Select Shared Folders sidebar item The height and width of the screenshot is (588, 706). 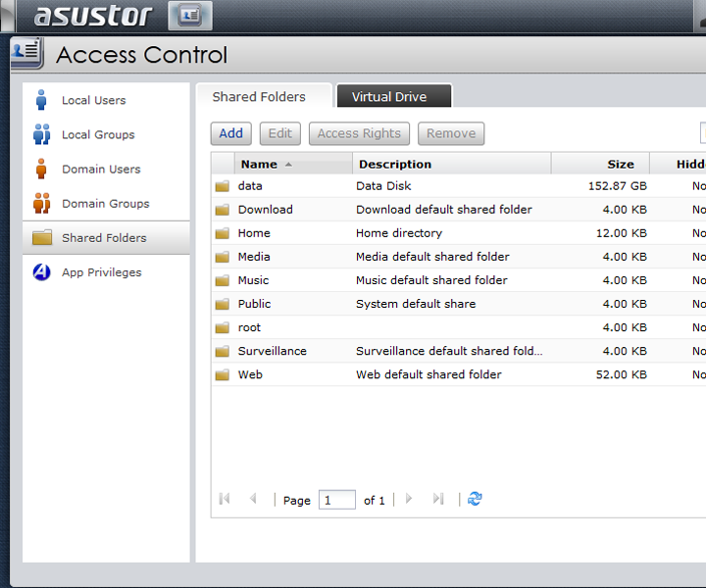tap(104, 237)
